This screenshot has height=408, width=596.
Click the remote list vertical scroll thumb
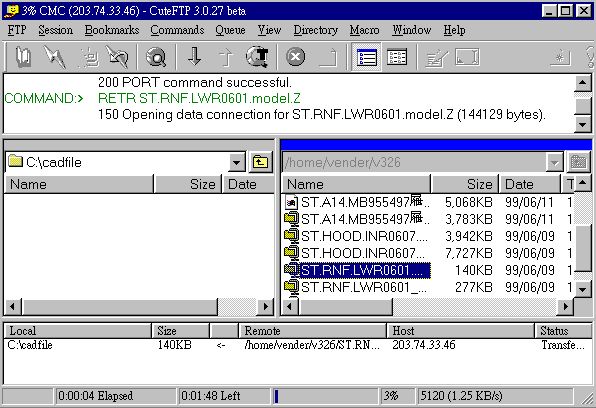tap(583, 247)
